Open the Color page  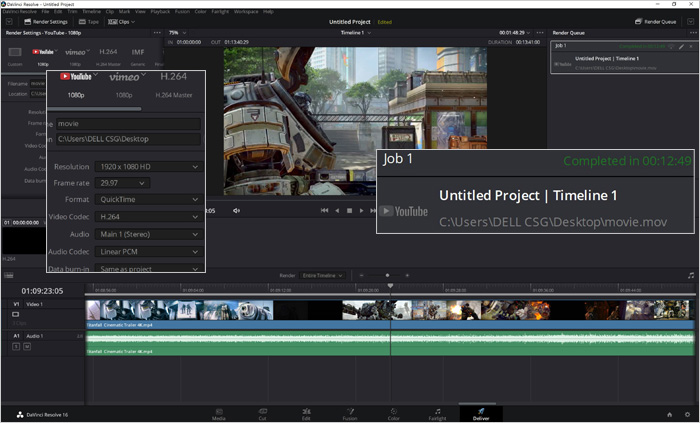[x=394, y=414]
